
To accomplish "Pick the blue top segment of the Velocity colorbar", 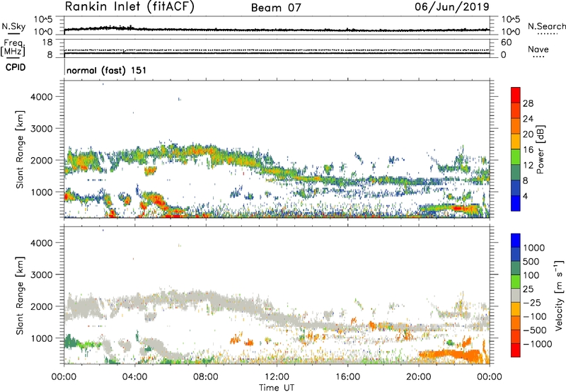I will pos(516,241).
